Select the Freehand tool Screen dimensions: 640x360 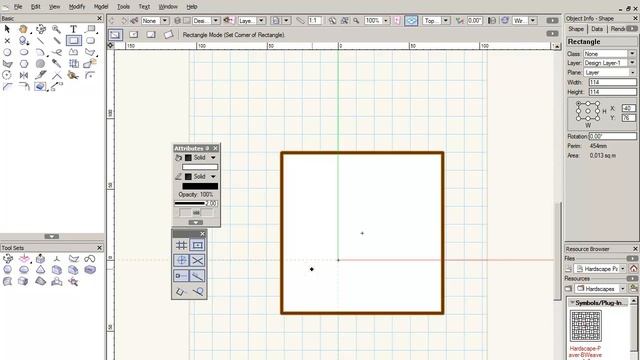[56, 52]
